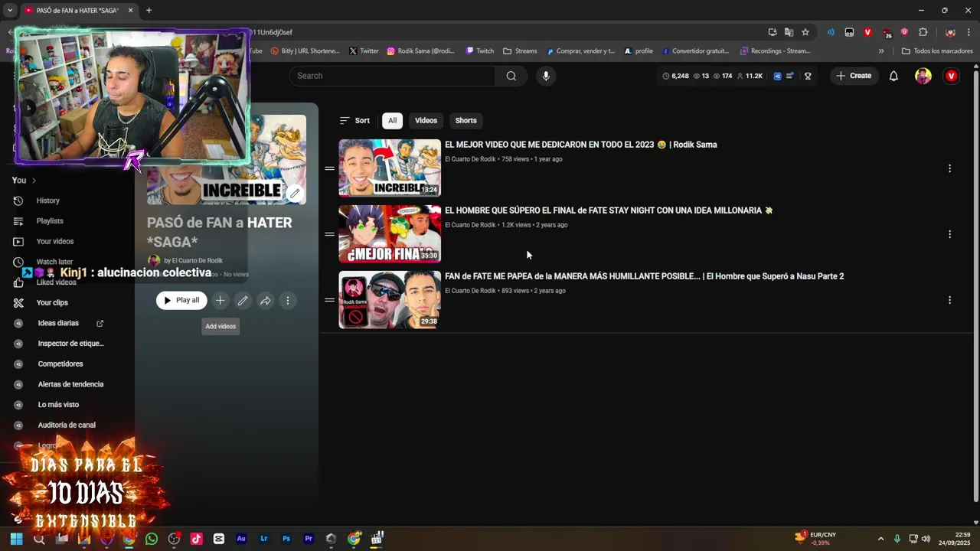Open the tab search dropdown arrow
Screen dimensions: 980x551
pyautogui.click(x=10, y=10)
